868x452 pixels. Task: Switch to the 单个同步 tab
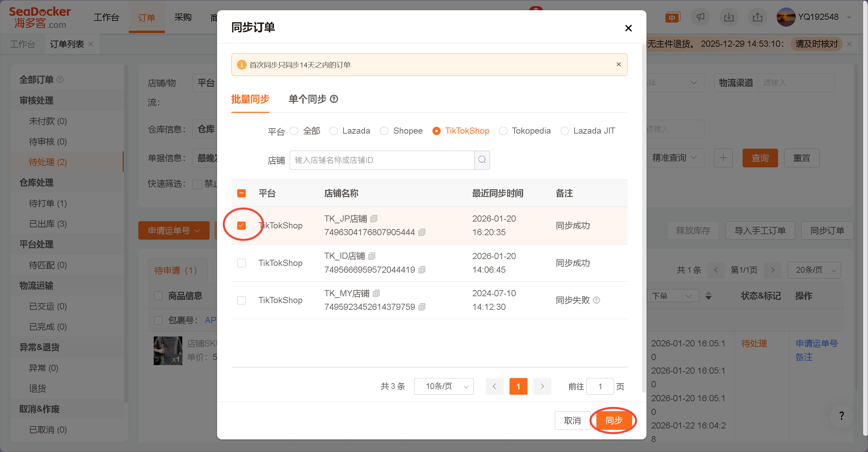click(x=307, y=99)
